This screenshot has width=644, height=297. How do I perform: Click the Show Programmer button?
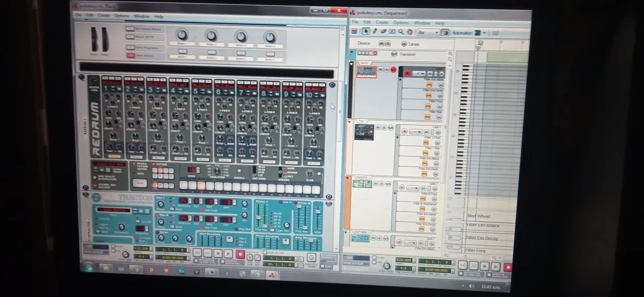(130, 48)
